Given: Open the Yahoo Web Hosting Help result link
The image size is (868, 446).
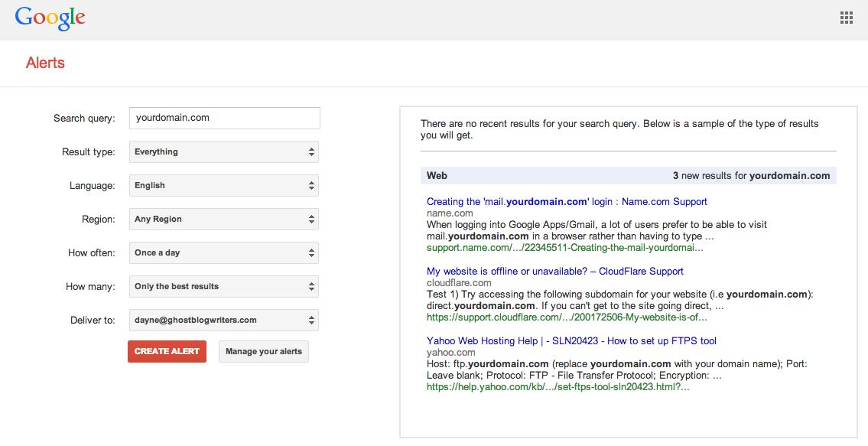Looking at the screenshot, I should tap(571, 340).
